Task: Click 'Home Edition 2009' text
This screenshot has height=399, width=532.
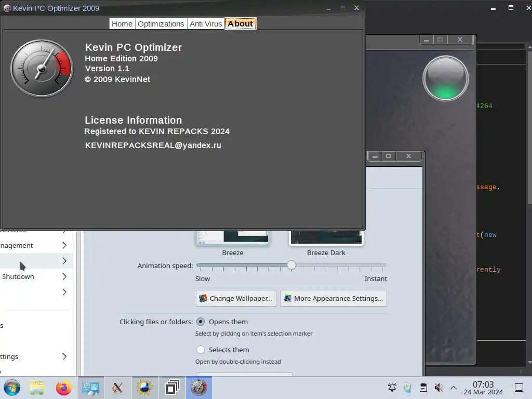Action: click(x=121, y=58)
